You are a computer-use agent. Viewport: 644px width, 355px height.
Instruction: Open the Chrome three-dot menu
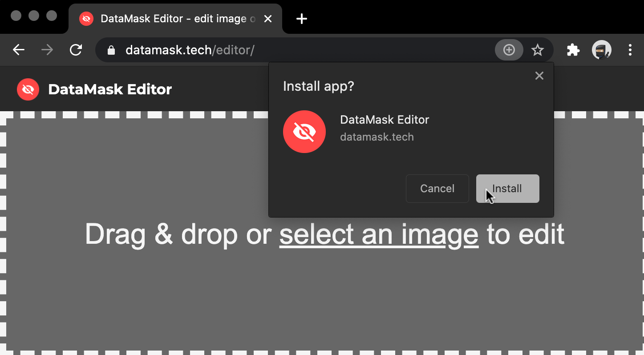pos(630,50)
